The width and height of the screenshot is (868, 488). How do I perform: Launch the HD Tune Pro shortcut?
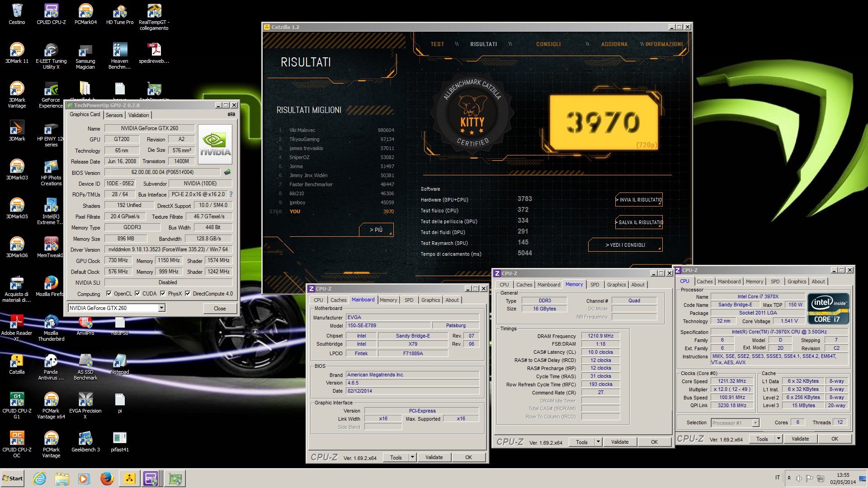120,14
